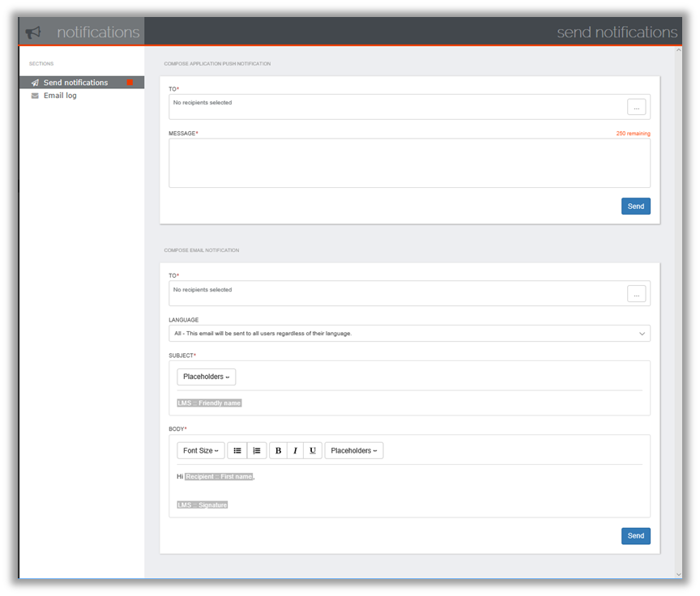700x596 pixels.
Task: Insert an unordered list in the body
Action: point(237,450)
